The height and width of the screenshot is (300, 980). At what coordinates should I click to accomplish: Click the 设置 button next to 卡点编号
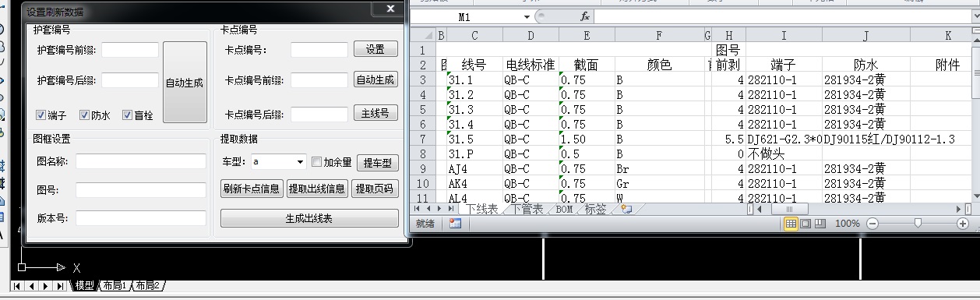pyautogui.click(x=375, y=49)
